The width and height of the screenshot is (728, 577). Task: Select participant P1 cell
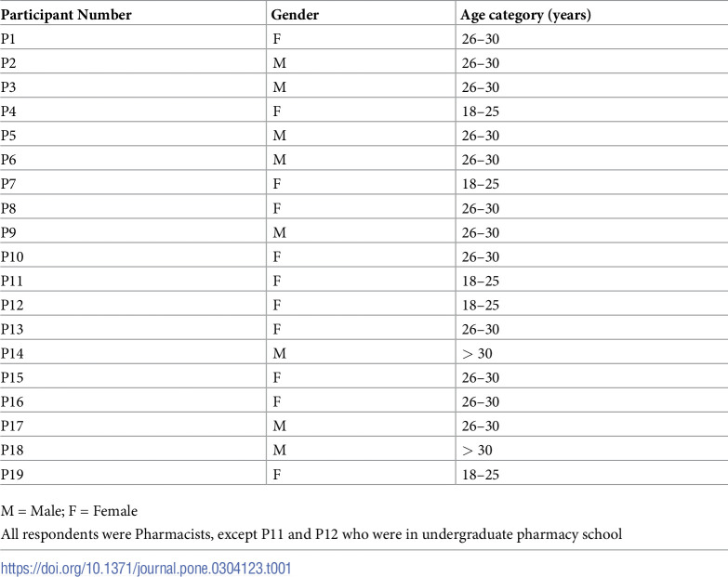[7, 39]
